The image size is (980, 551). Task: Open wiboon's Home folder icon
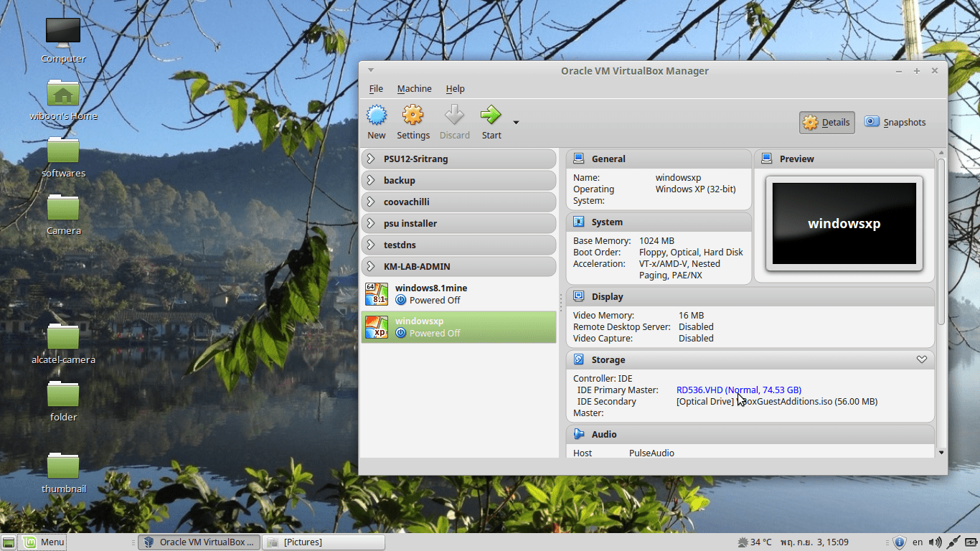pyautogui.click(x=63, y=93)
